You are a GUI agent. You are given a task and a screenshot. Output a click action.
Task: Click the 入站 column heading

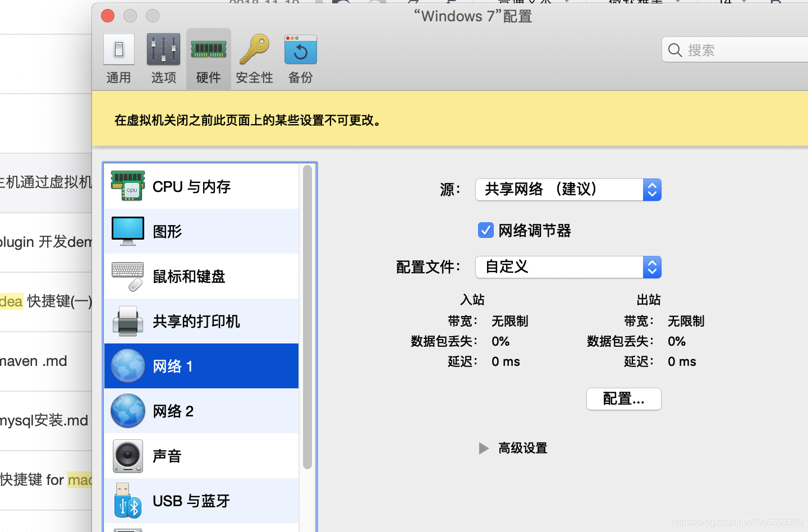click(x=472, y=300)
